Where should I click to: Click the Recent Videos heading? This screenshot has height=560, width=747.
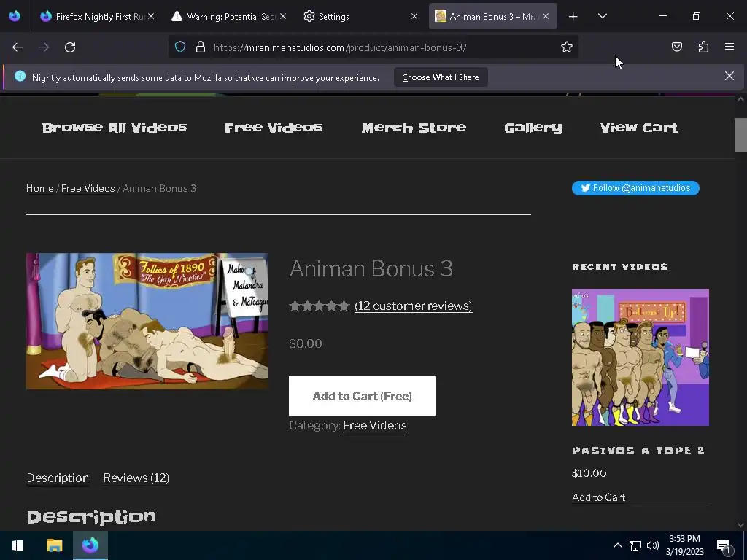[x=620, y=267]
